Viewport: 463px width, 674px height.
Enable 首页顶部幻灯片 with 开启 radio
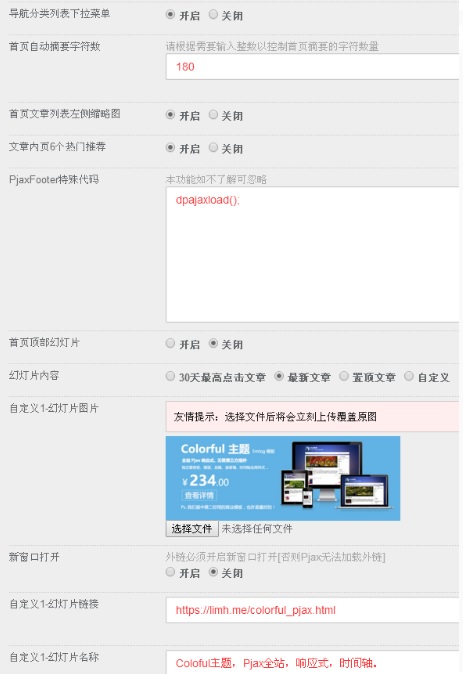point(170,343)
